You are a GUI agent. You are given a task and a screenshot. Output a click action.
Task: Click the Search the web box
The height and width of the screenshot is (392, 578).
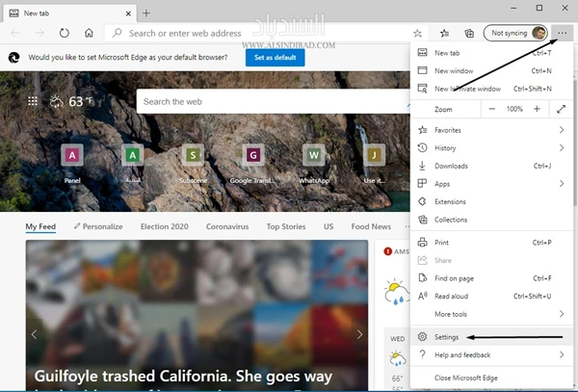pos(274,101)
